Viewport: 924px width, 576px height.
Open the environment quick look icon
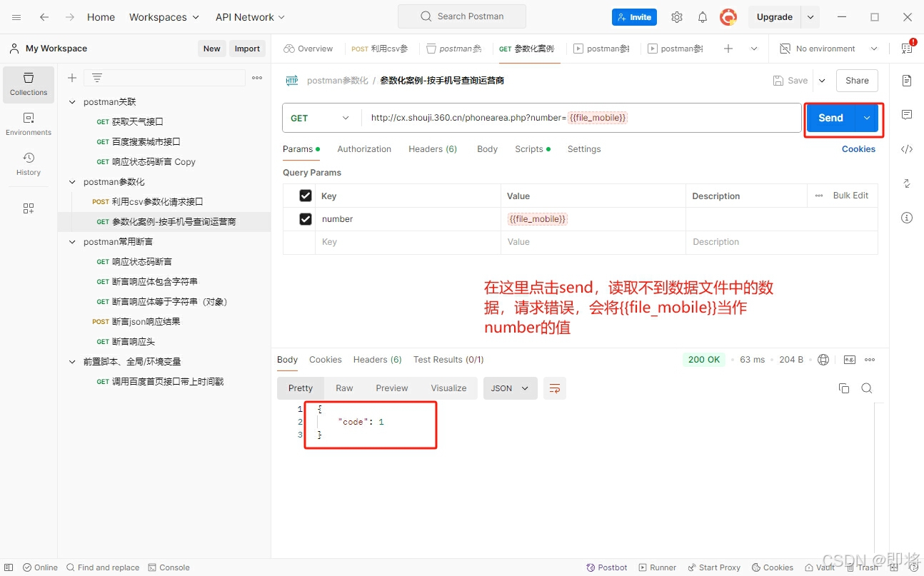(x=907, y=48)
